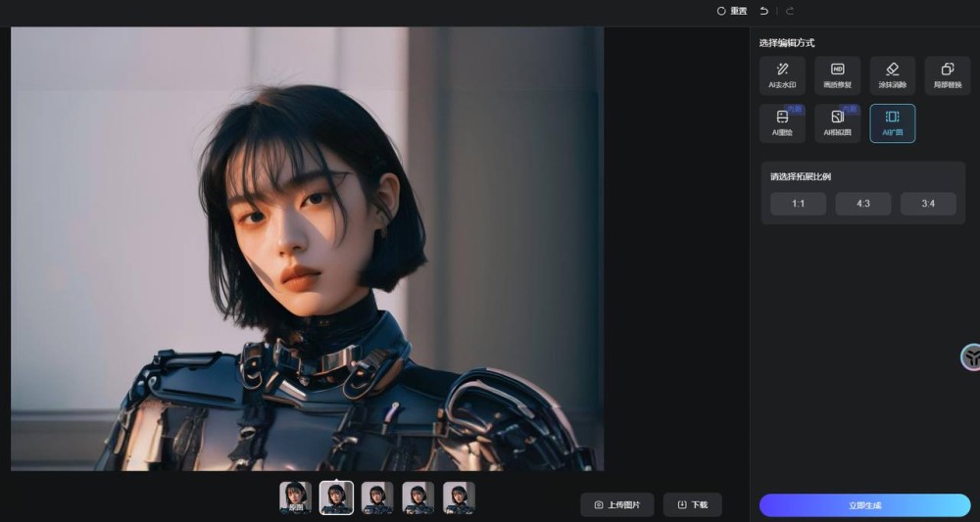Click the redo arrow icon
This screenshot has height=522, width=980.
tap(789, 11)
